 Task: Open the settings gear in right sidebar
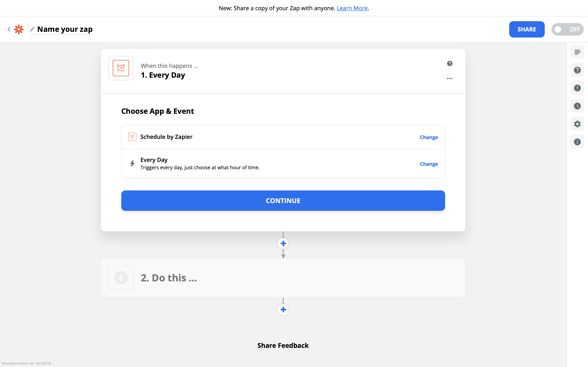(x=577, y=124)
